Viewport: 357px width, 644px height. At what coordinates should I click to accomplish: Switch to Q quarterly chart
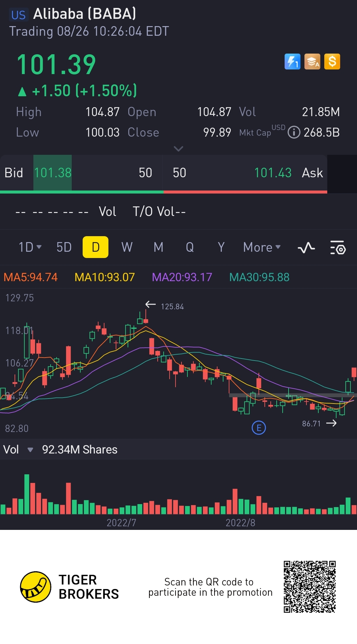pyautogui.click(x=190, y=247)
